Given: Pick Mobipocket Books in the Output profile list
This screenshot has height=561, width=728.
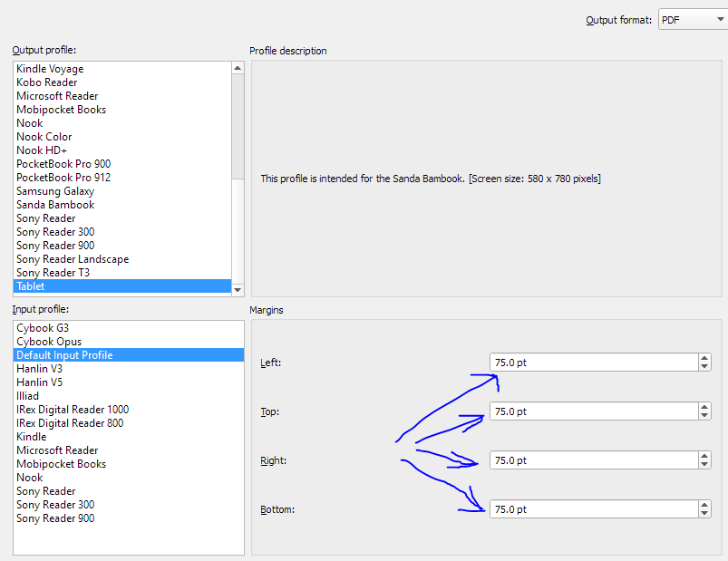Looking at the screenshot, I should pos(122,110).
